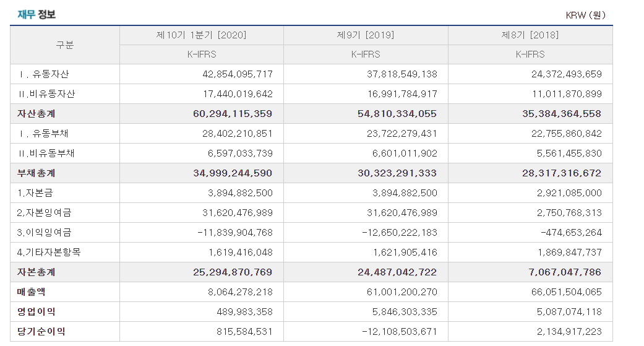Select the value 28,402,210,851

click(238, 134)
